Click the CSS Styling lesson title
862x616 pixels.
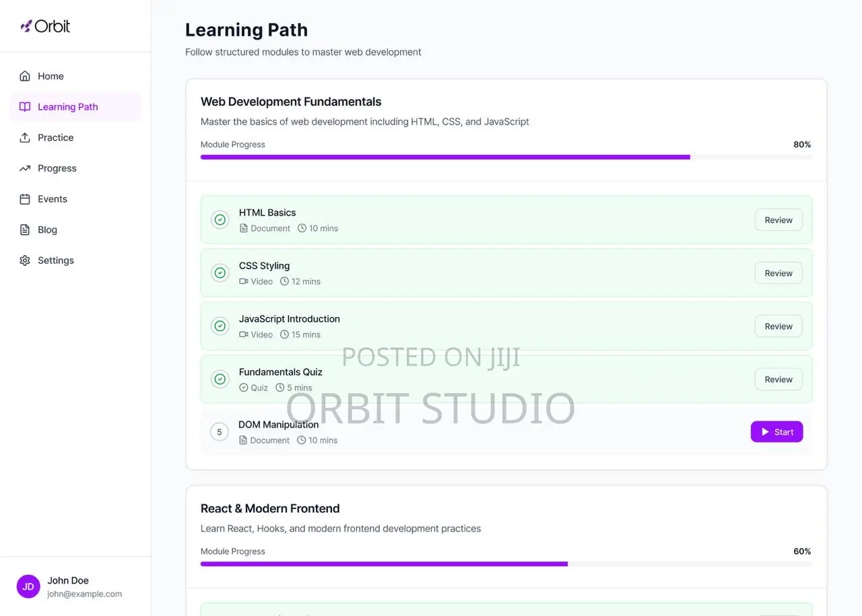click(x=264, y=266)
